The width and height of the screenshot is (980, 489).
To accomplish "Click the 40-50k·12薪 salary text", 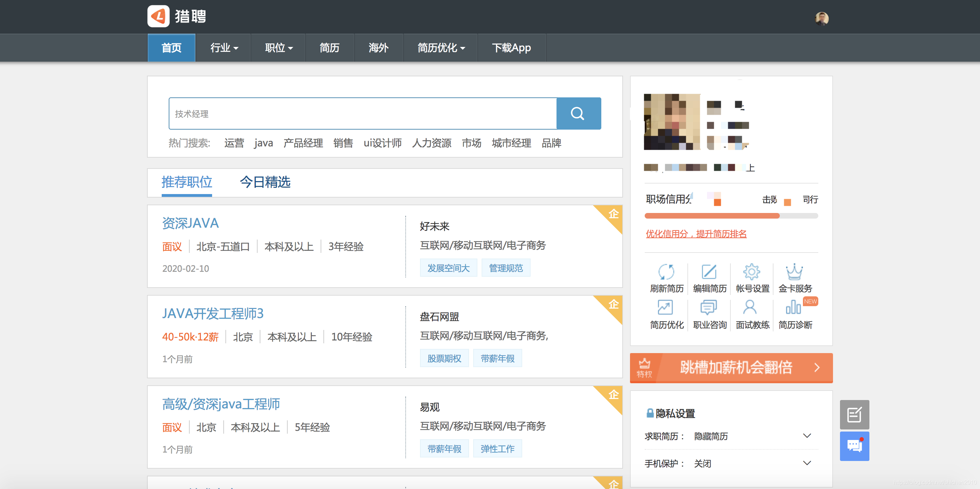I will pyautogui.click(x=190, y=337).
